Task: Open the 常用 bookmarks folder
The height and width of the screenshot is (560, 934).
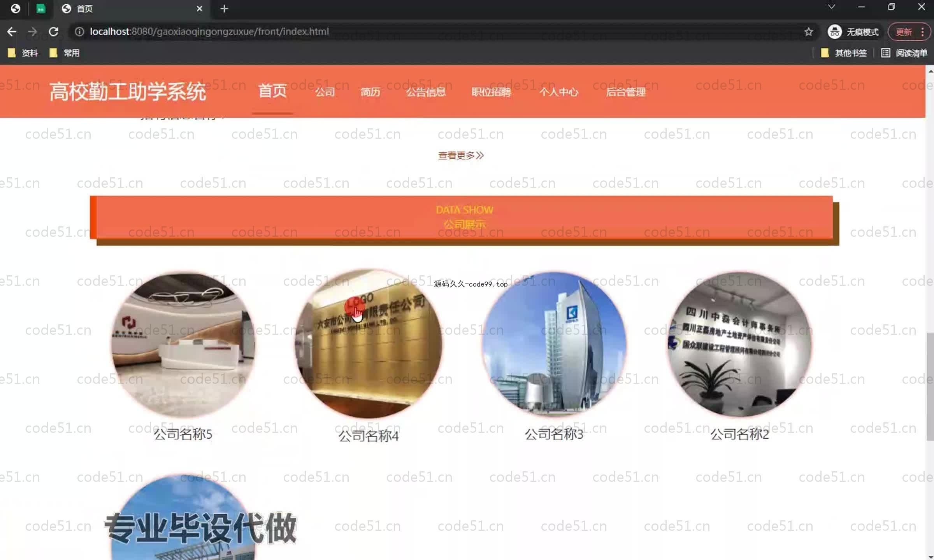Action: click(65, 53)
